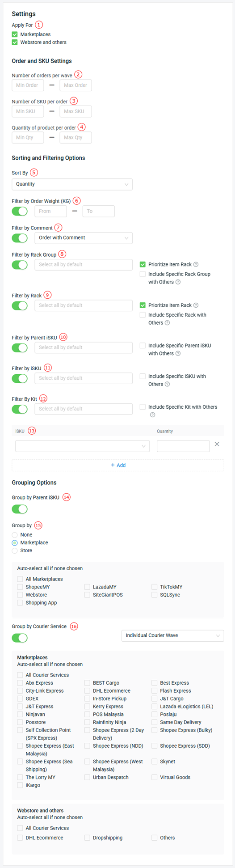Open the Sort By Quantity dropdown
Screen dimensions: 235x868
pyautogui.click(x=72, y=184)
